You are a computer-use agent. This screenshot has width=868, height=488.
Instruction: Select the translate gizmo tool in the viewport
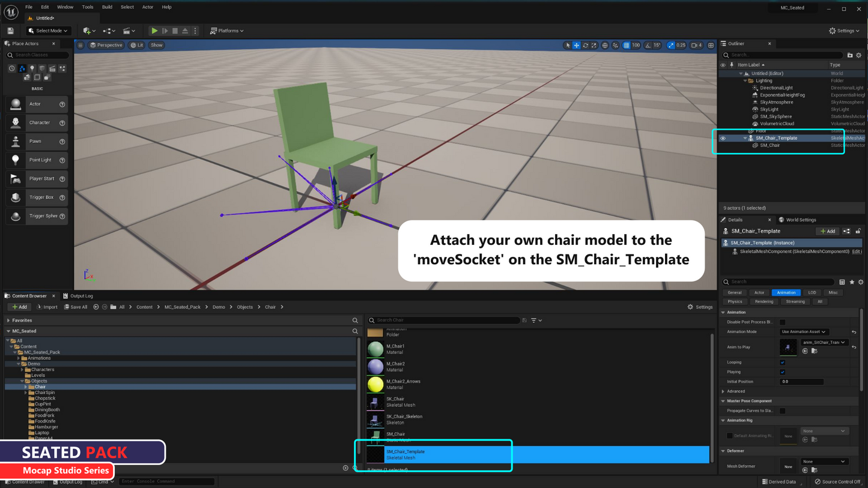point(576,46)
